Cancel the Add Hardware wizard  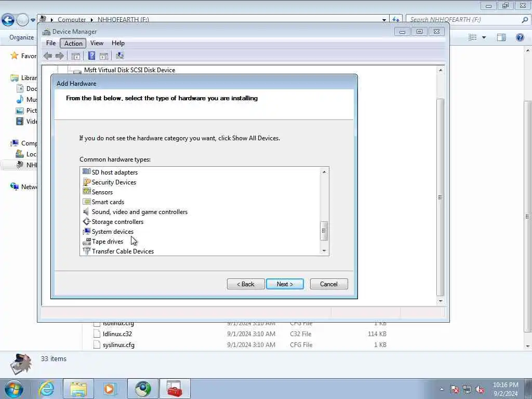[x=329, y=284]
